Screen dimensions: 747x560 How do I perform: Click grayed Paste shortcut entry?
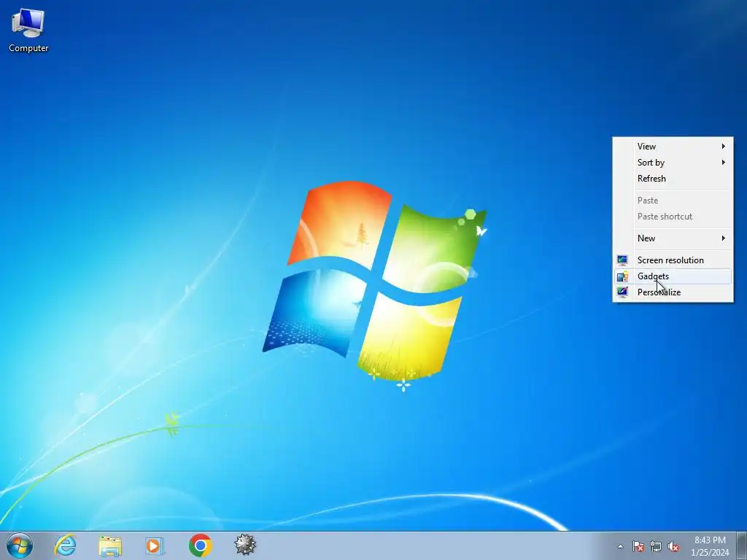[673, 217]
